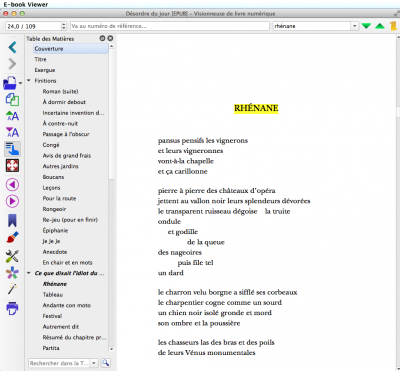Image resolution: width=400 pixels, height=371 pixels.
Task: Toggle full screen mode icon
Action: click(x=12, y=165)
